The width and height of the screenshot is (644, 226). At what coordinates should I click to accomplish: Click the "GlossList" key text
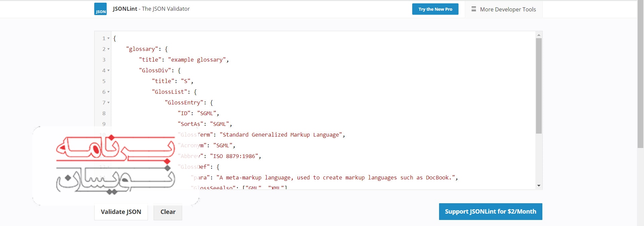[x=169, y=92]
